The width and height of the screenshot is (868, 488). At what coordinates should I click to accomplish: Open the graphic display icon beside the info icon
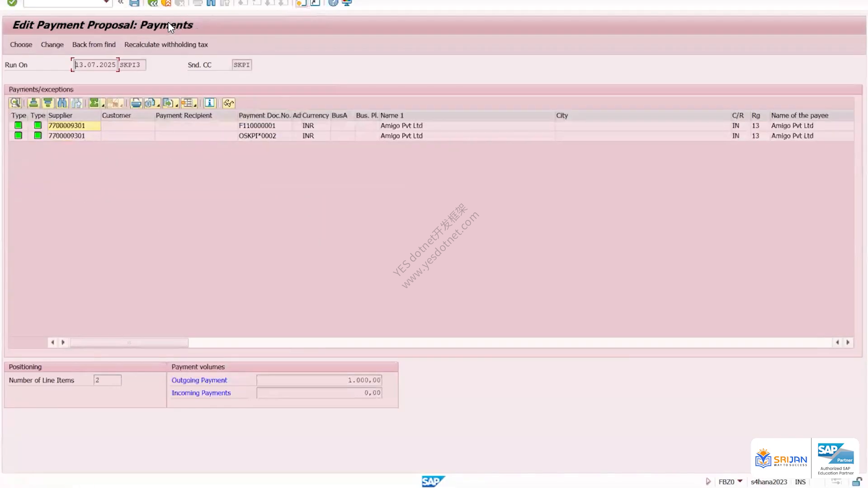(229, 103)
